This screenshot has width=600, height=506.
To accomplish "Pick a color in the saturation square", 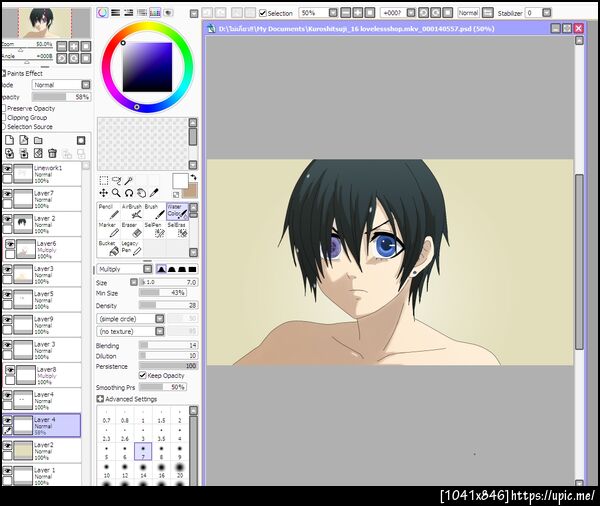I will pos(147,67).
